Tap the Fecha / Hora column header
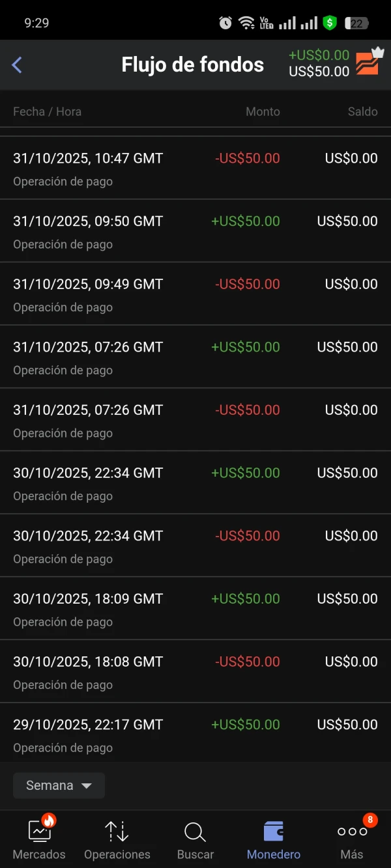The image size is (391, 868). [x=47, y=111]
